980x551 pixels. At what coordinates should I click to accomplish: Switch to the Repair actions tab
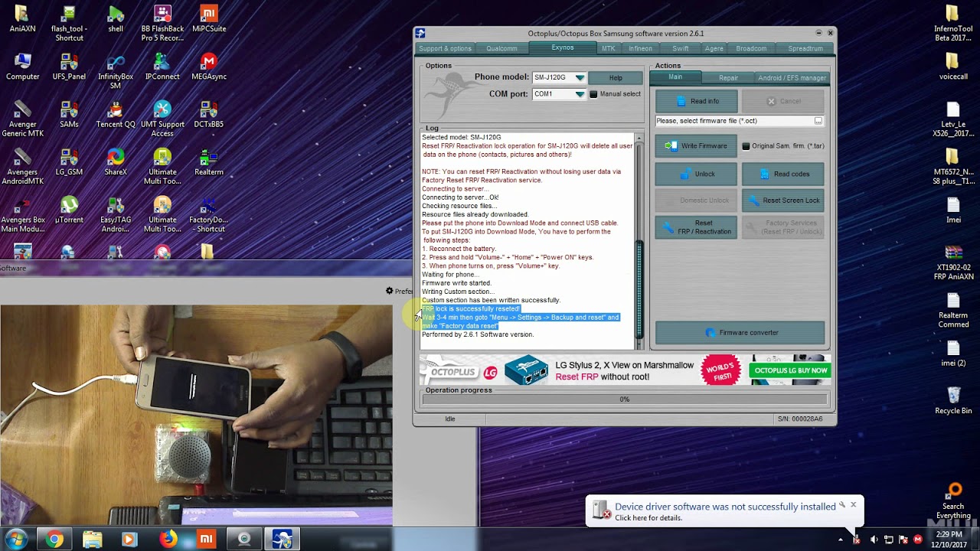point(728,78)
